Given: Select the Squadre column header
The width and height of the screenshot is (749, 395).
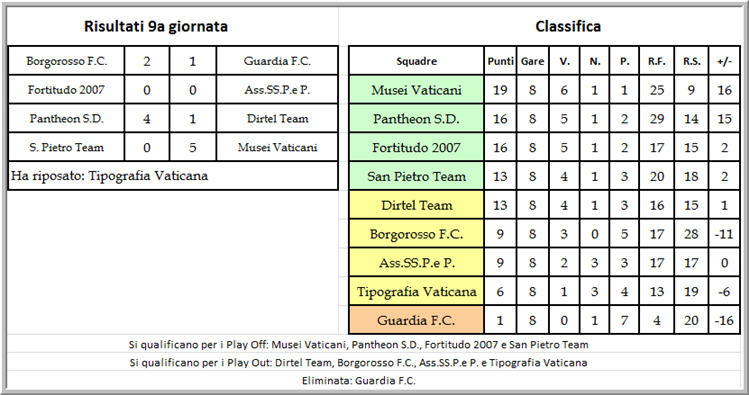Looking at the screenshot, I should pyautogui.click(x=417, y=61).
